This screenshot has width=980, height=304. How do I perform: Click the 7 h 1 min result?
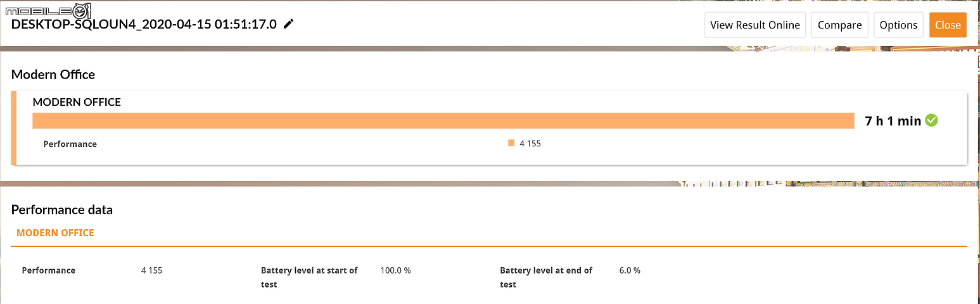[893, 121]
